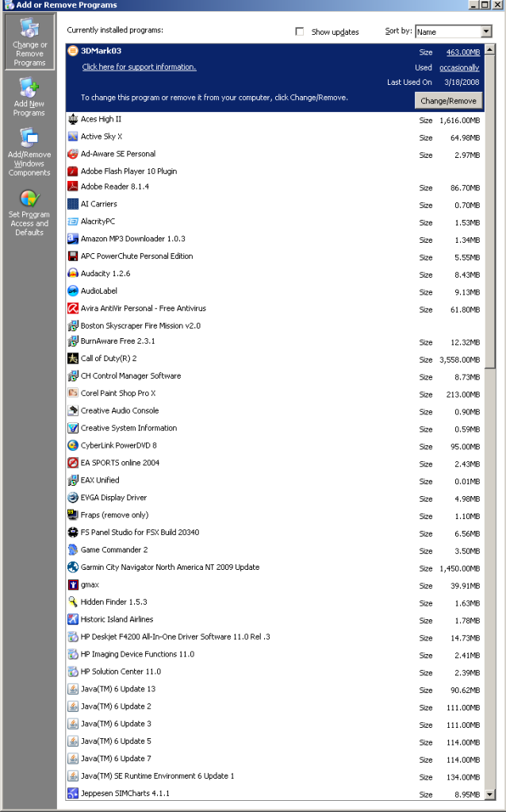
Task: Select CyberLink PowerDVD 8 icon
Action: pos(73,445)
